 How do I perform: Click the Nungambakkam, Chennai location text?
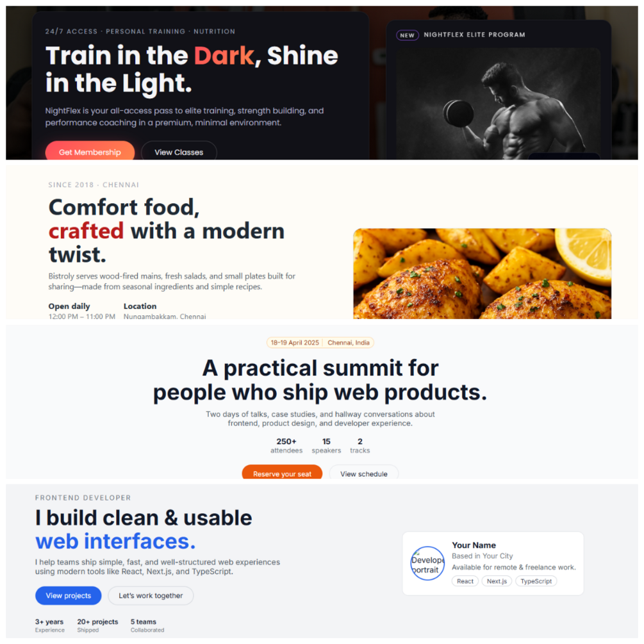(x=165, y=317)
